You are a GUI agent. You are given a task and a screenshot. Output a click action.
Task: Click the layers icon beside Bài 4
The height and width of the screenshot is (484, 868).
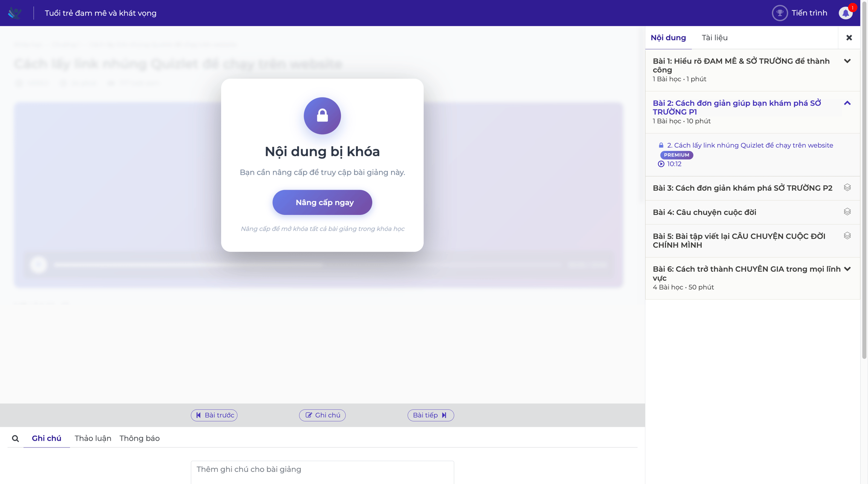(x=847, y=212)
